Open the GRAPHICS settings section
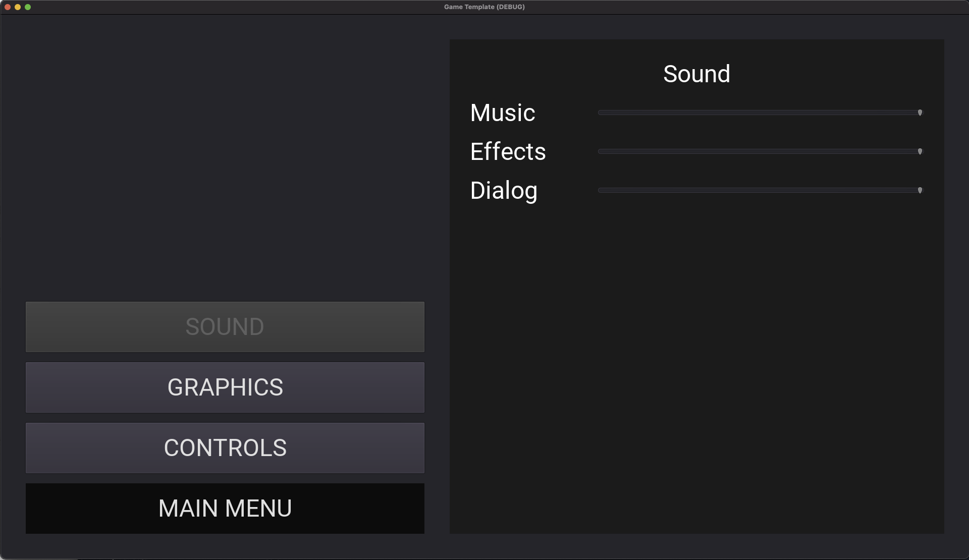Viewport: 969px width, 560px height. coord(225,387)
